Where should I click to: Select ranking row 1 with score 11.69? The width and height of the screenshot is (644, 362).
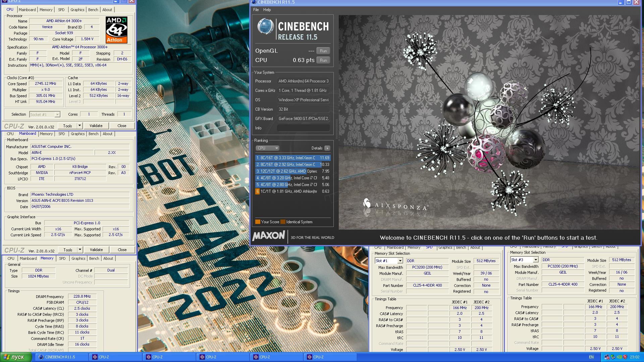point(292,158)
